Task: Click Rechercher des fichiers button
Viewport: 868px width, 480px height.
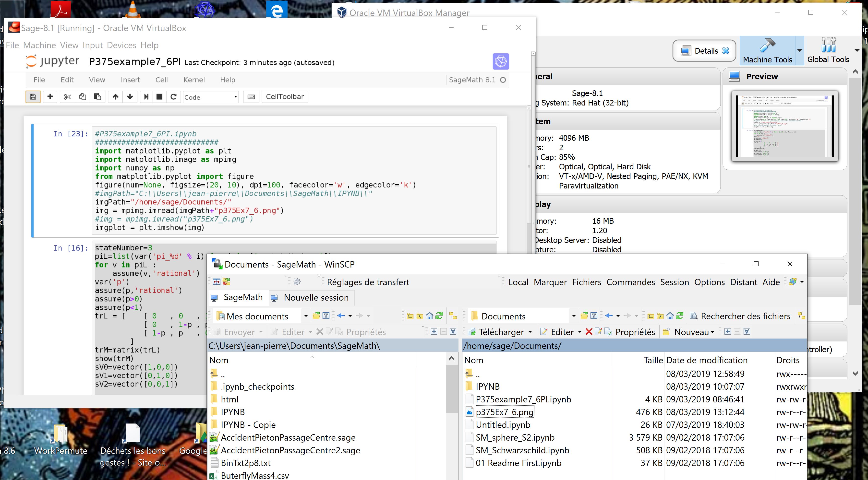Action: pyautogui.click(x=740, y=316)
